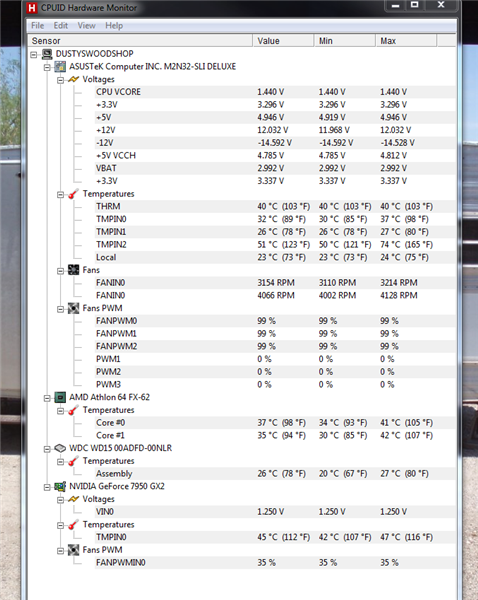Click the 3154 RPM fan value
Image resolution: width=478 pixels, height=600 pixels.
276,283
